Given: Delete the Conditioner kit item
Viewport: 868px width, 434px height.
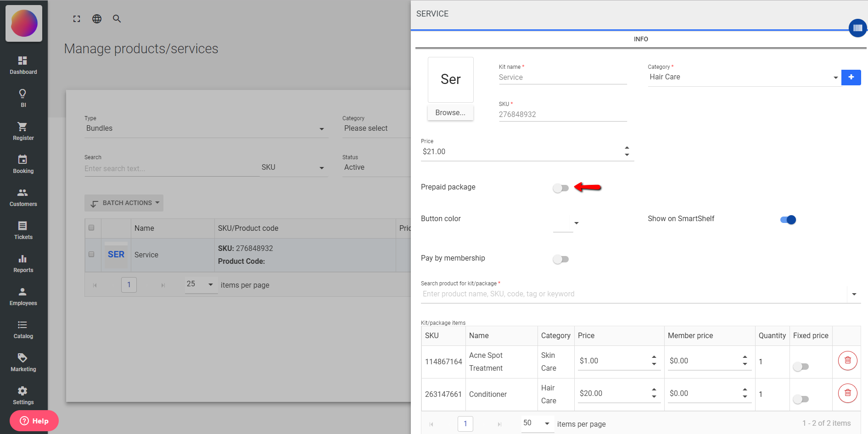Looking at the screenshot, I should point(847,393).
